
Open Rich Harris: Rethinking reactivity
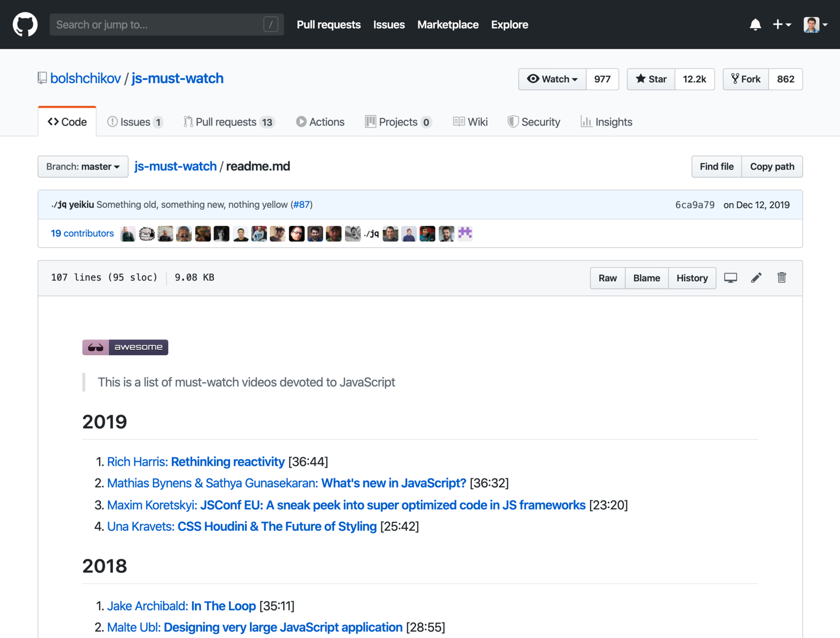[196, 462]
